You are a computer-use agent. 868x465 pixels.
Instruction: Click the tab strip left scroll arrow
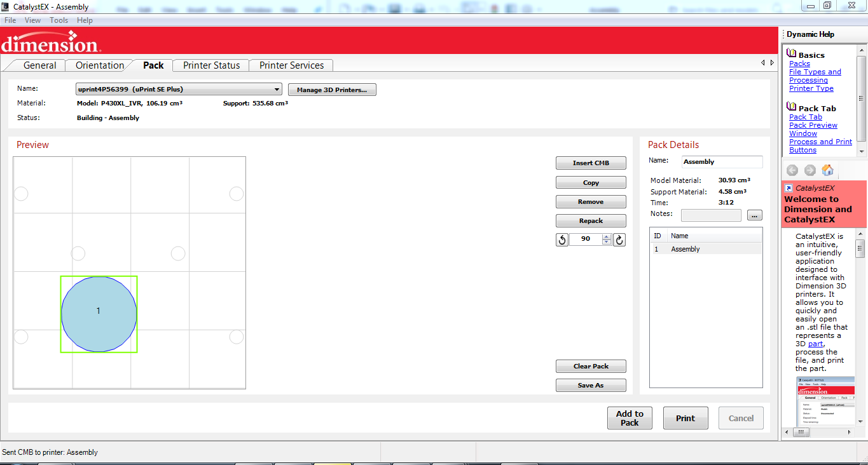tap(763, 63)
